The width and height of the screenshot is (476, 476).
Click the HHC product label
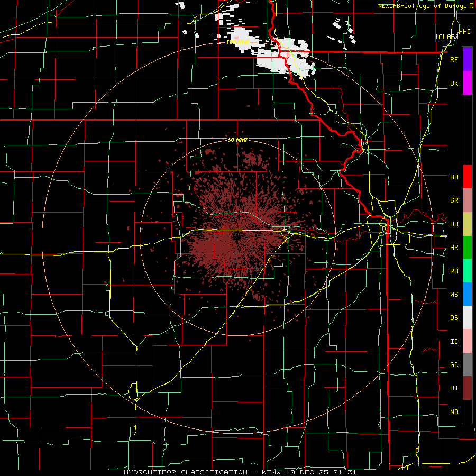(x=464, y=32)
